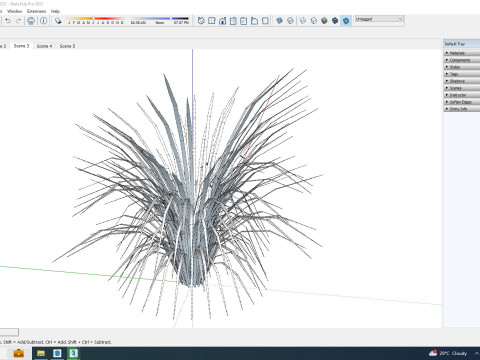Open the briefcase app on taskbar
Viewport: 480px width, 360px height.
pos(18,353)
